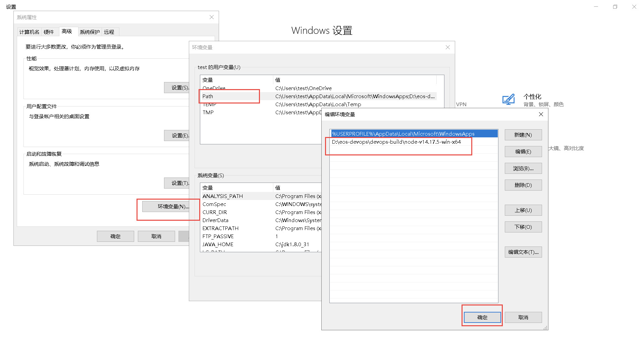Click 编辑文本(T) button

523,252
